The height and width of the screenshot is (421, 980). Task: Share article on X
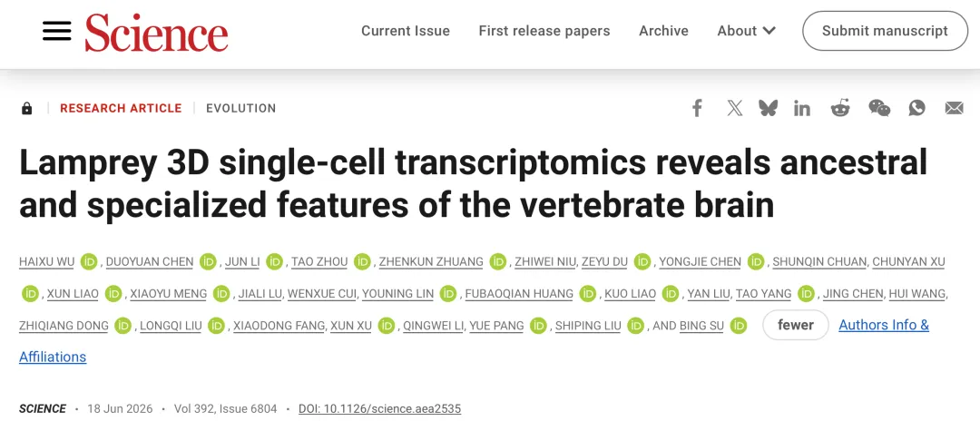(735, 108)
